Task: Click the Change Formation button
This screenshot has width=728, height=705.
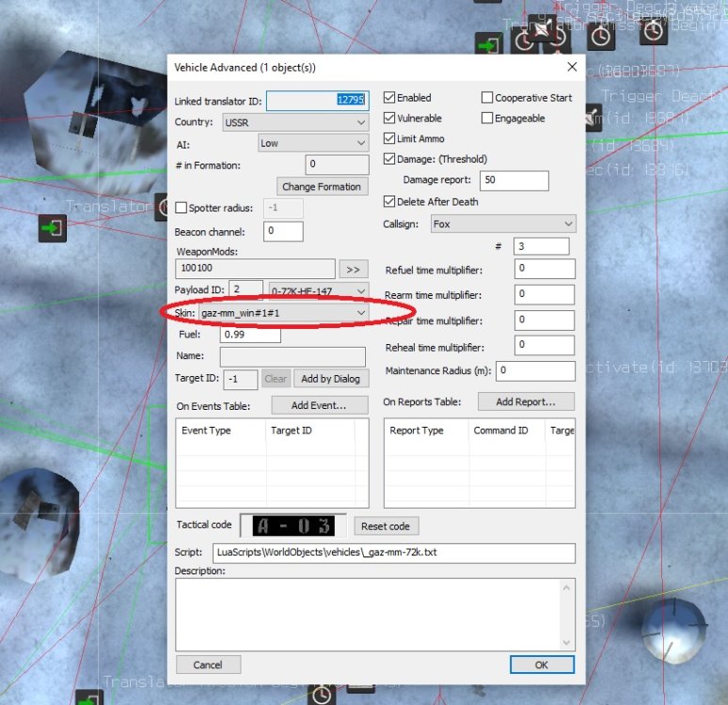Action: tap(321, 187)
